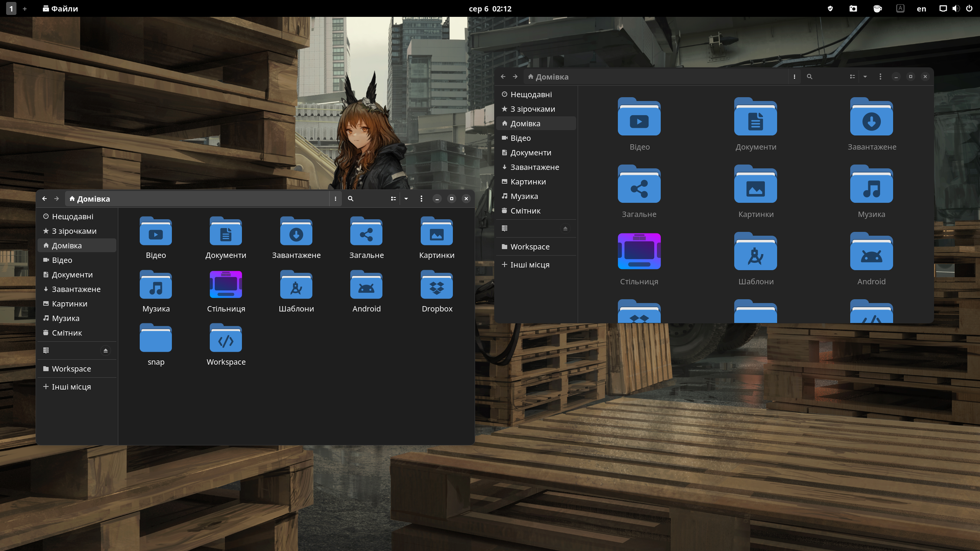Open Картинки folder in front window
This screenshot has height=551, width=980.
pyautogui.click(x=437, y=238)
